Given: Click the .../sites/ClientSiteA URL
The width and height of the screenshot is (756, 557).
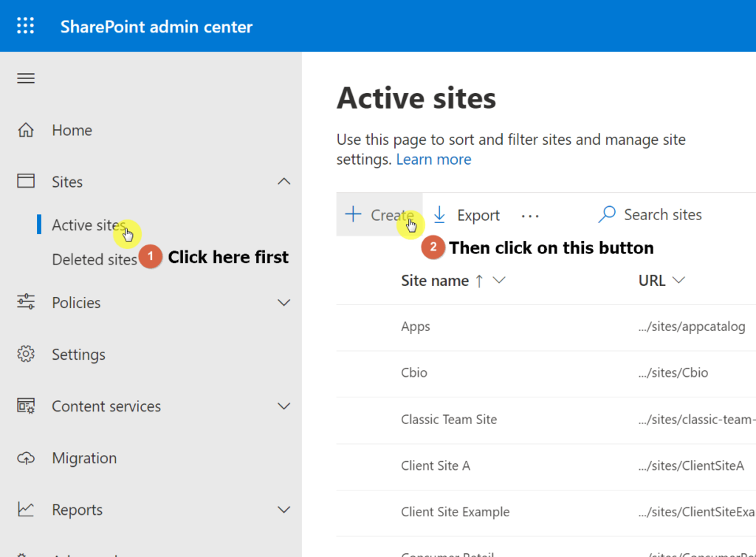Looking at the screenshot, I should [691, 466].
